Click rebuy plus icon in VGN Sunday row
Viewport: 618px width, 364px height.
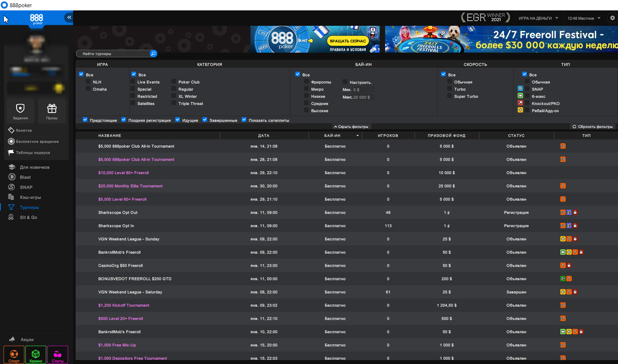[x=563, y=239]
